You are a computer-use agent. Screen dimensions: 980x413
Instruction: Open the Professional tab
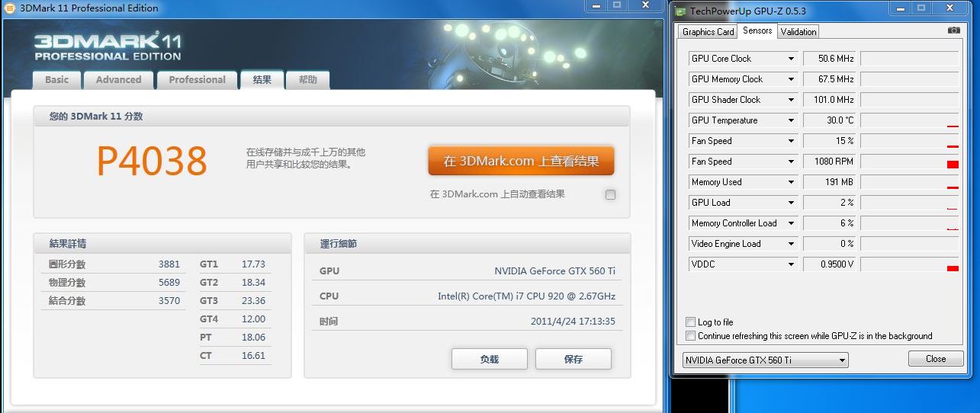tap(197, 79)
